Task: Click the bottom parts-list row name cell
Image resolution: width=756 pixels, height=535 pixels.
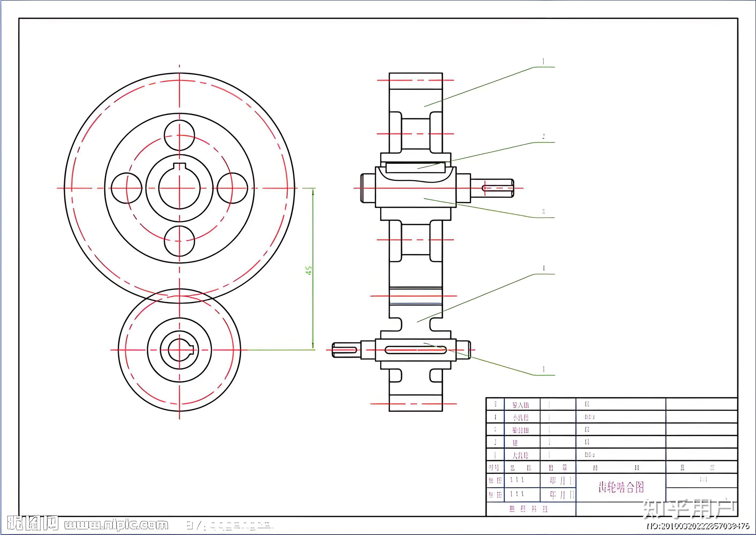Action: click(521, 455)
